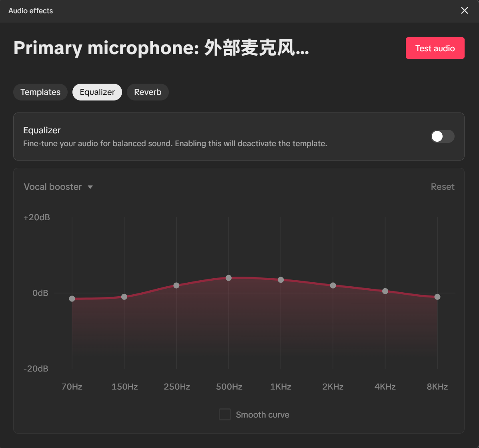The width and height of the screenshot is (479, 448).
Task: Click the dropdown arrow beside Vocal booster
Action: (x=90, y=187)
